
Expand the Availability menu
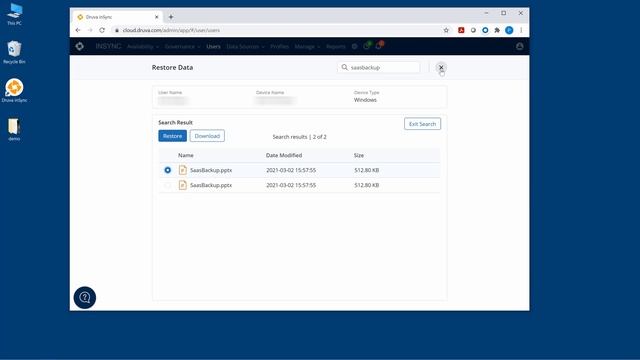[x=143, y=47]
